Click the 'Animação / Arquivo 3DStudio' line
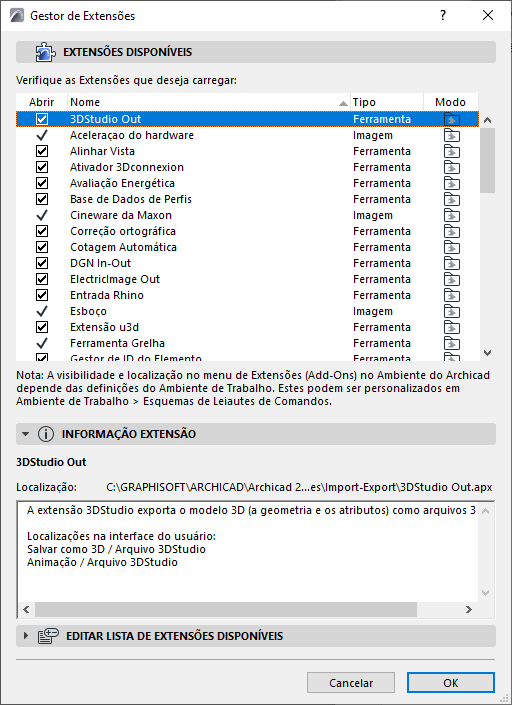512x705 pixels. coord(102,562)
